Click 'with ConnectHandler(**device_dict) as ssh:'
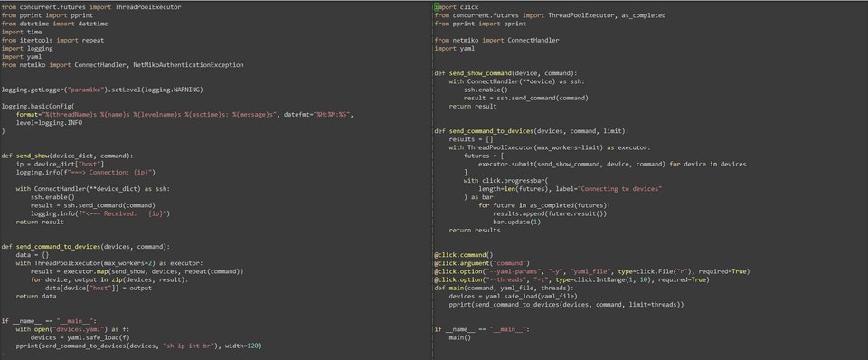 click(93, 189)
